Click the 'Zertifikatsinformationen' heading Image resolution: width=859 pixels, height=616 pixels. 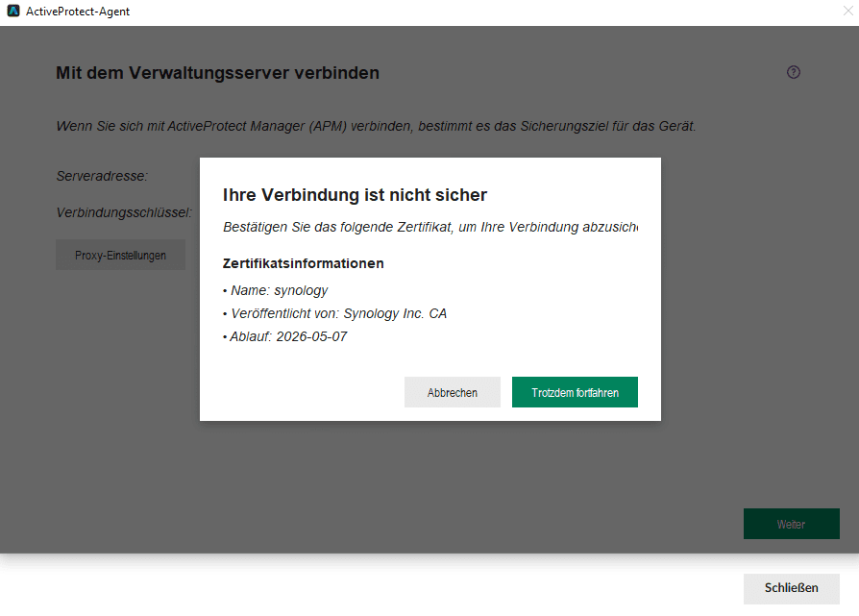coord(303,263)
